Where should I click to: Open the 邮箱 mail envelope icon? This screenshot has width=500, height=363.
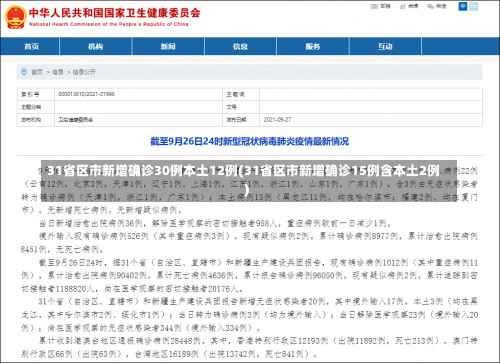(374, 6)
